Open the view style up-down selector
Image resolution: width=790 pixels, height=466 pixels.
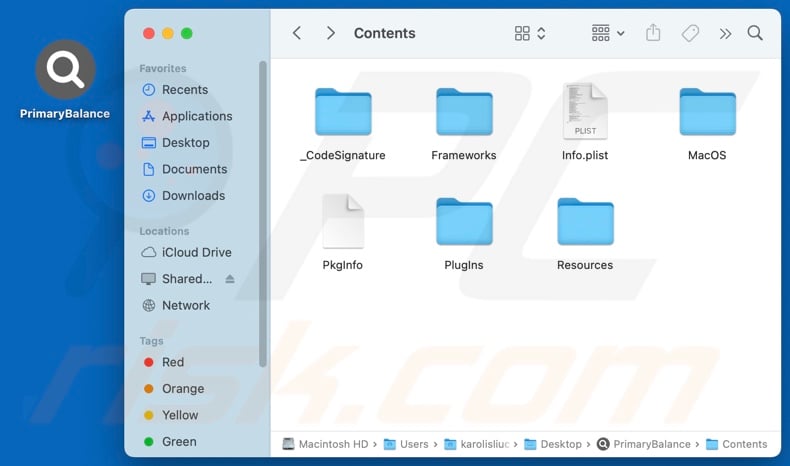pos(542,33)
